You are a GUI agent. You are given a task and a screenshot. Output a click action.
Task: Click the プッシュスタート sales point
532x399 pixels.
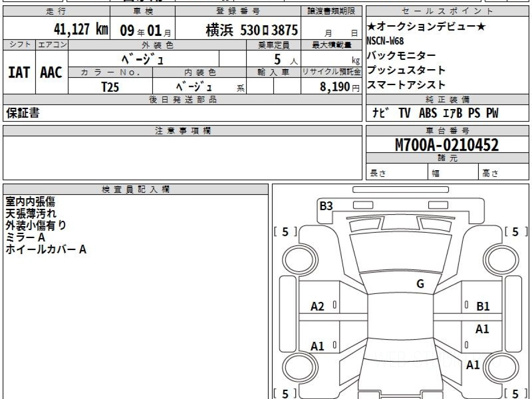[x=406, y=70]
